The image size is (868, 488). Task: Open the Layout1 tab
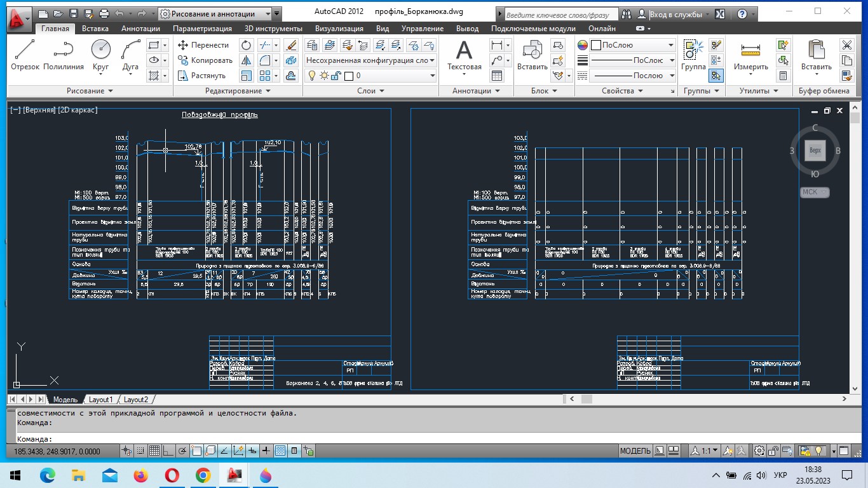[x=100, y=400]
